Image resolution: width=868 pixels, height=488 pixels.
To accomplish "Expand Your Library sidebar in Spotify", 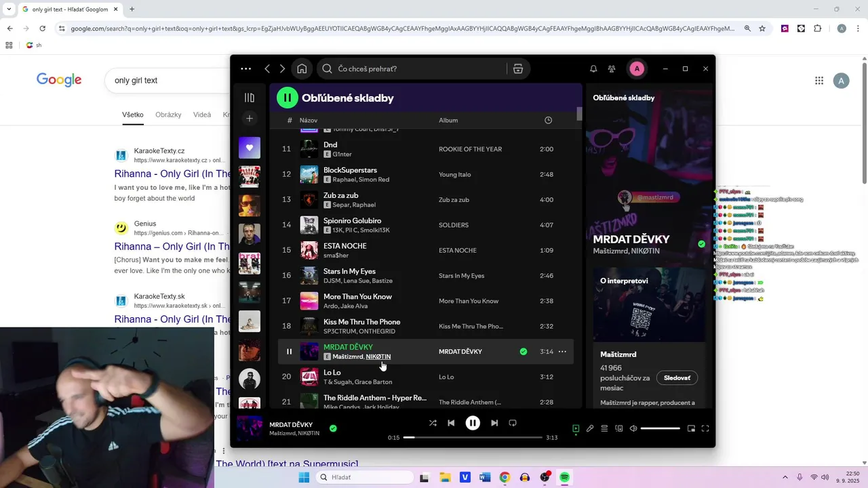I will 250,98.
